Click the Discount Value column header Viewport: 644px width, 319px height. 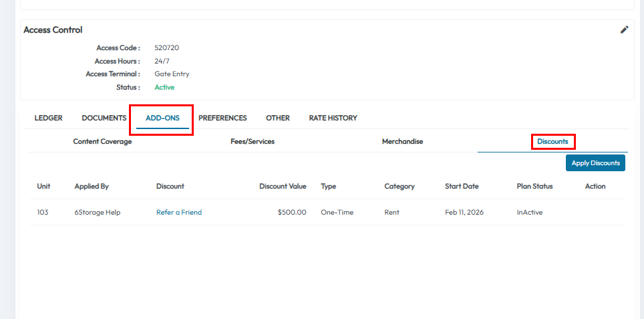(x=283, y=187)
